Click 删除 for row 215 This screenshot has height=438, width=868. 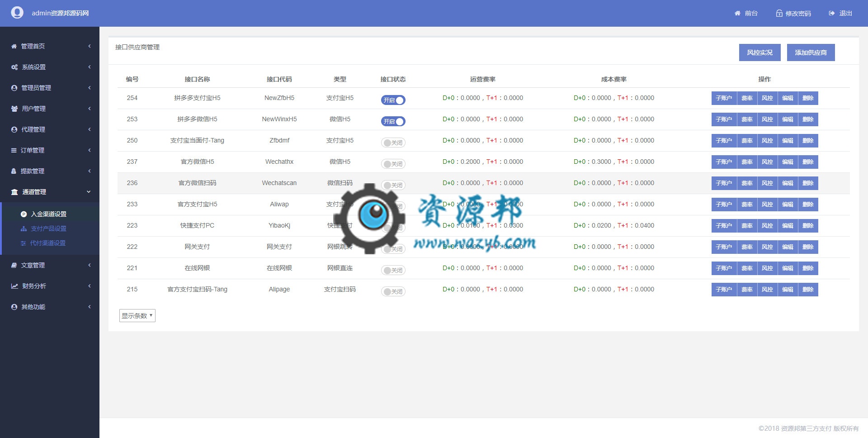pos(808,290)
